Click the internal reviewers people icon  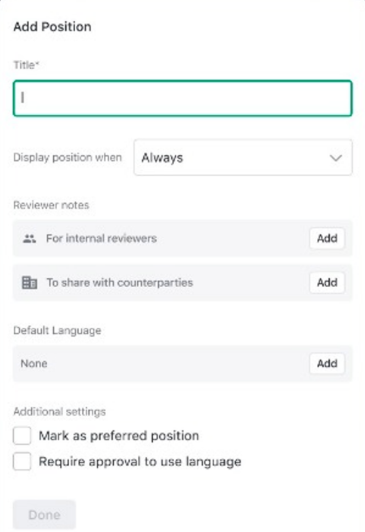(x=30, y=239)
